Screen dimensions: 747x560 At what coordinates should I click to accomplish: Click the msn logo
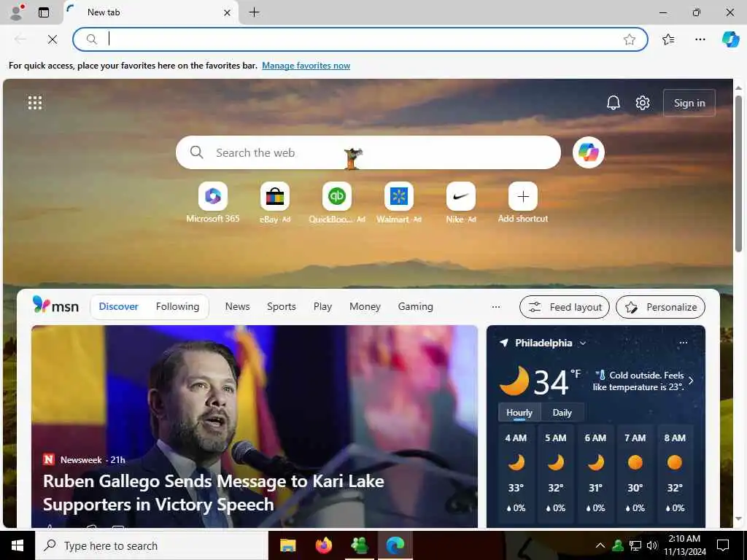pyautogui.click(x=55, y=306)
